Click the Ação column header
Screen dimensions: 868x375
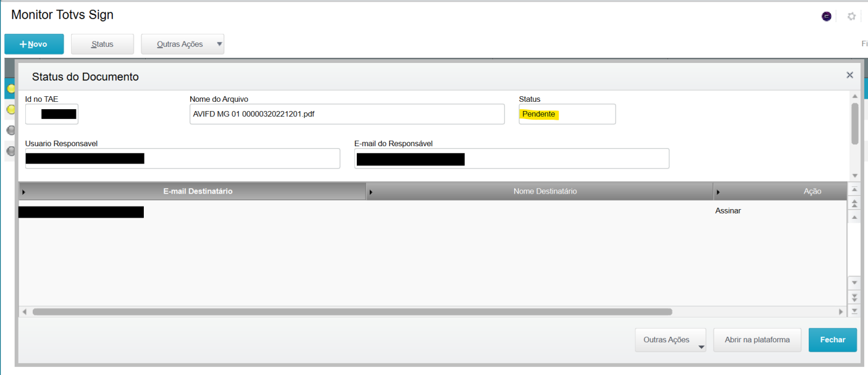click(780, 191)
